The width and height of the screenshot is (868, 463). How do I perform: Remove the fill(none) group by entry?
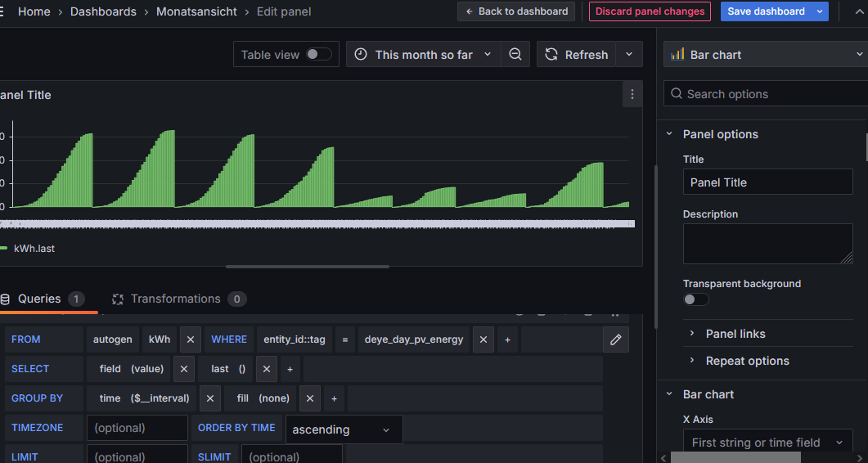click(309, 398)
